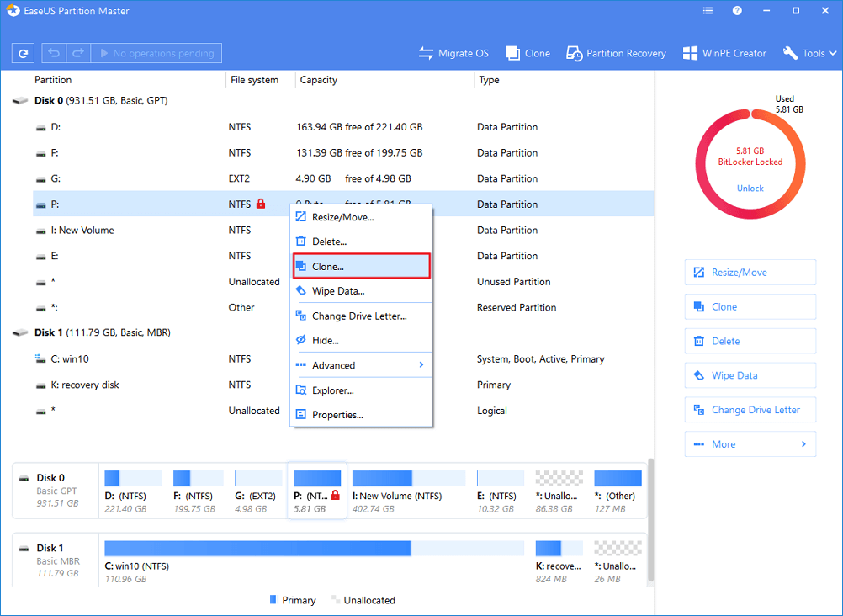The width and height of the screenshot is (843, 616).
Task: Select *: (Other) 127 MB block
Action: tap(618, 491)
